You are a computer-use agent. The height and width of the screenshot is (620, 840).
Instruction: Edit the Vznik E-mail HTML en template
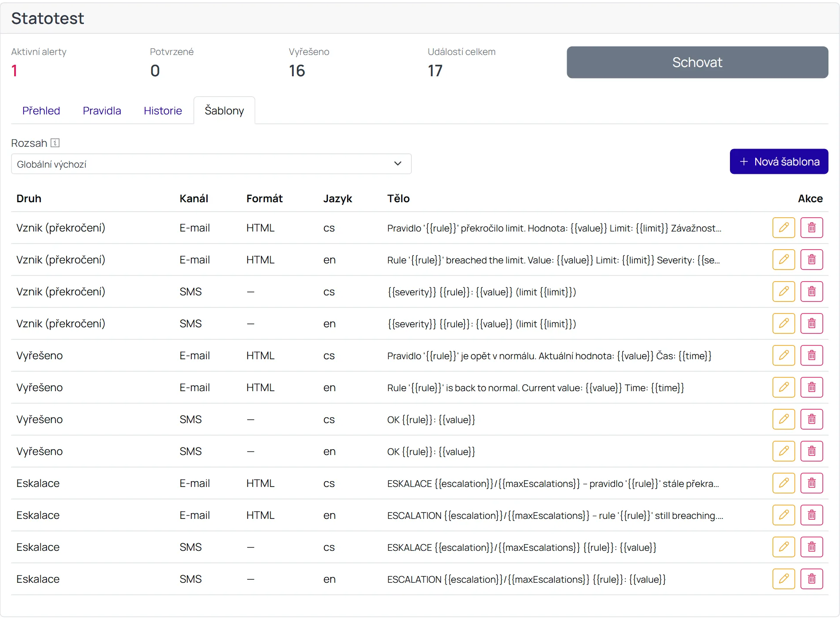pos(783,259)
